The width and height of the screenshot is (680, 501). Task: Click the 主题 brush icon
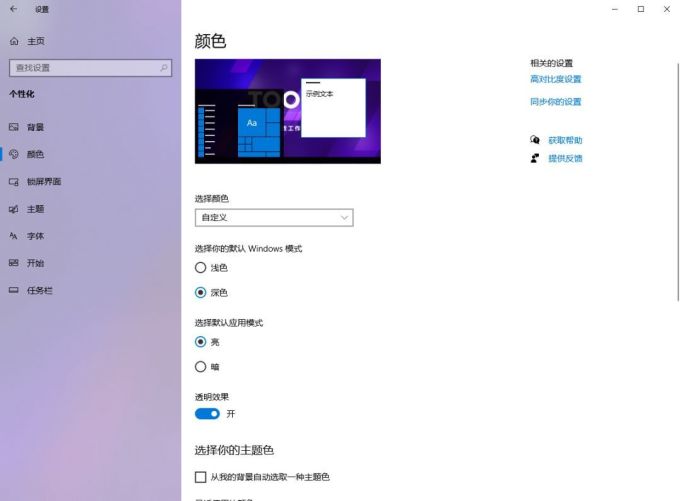click(14, 209)
